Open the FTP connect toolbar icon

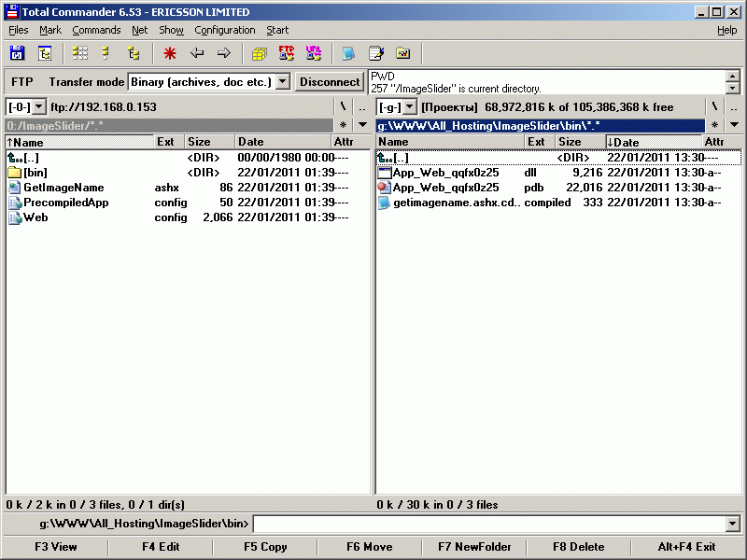pos(287,53)
